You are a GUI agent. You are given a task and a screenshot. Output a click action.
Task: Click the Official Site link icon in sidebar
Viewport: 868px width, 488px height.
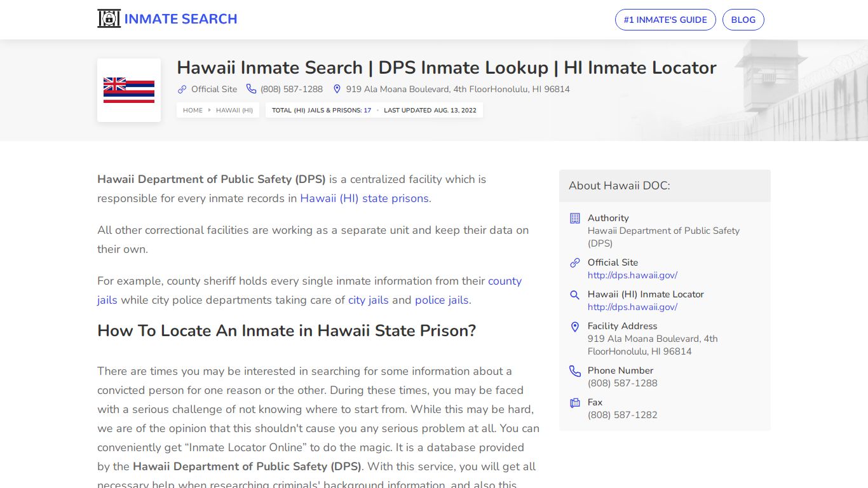click(575, 263)
